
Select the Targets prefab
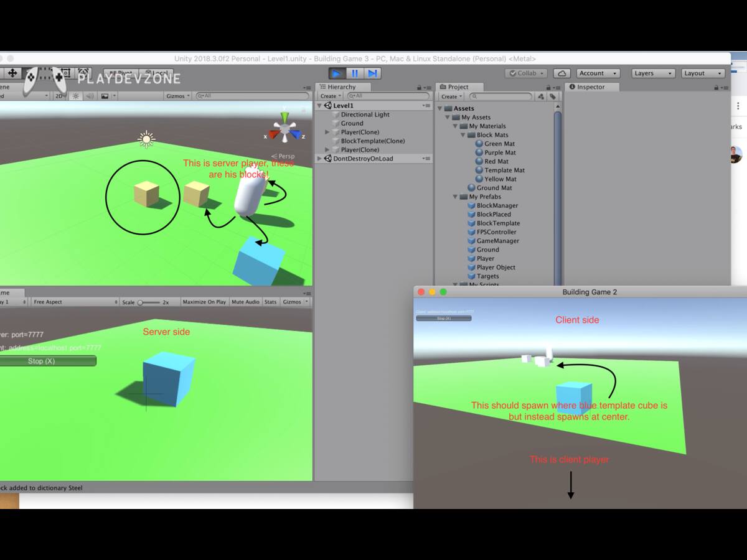coord(487,276)
